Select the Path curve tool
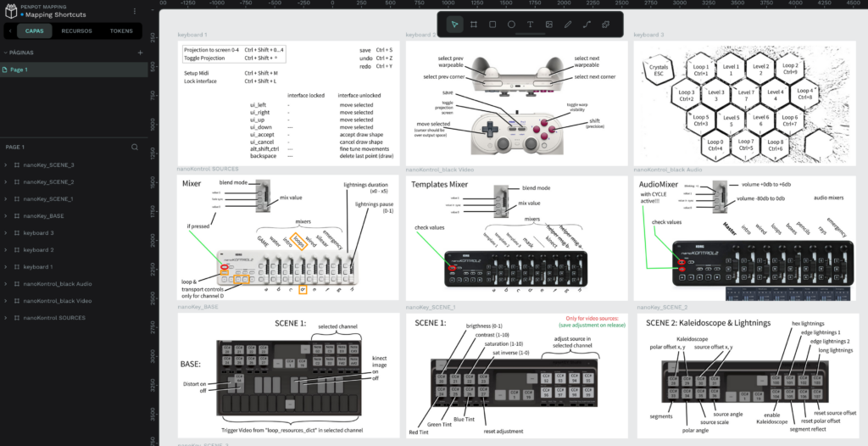The height and width of the screenshot is (446, 868). (x=587, y=25)
